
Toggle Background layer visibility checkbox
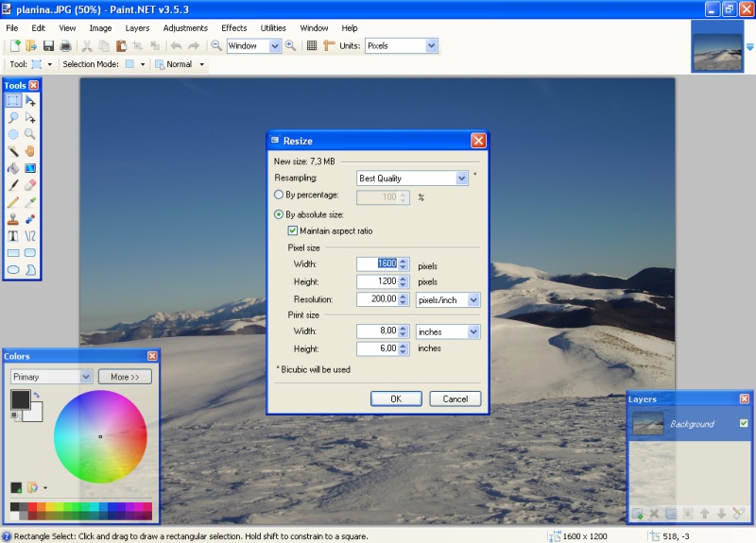point(744,423)
